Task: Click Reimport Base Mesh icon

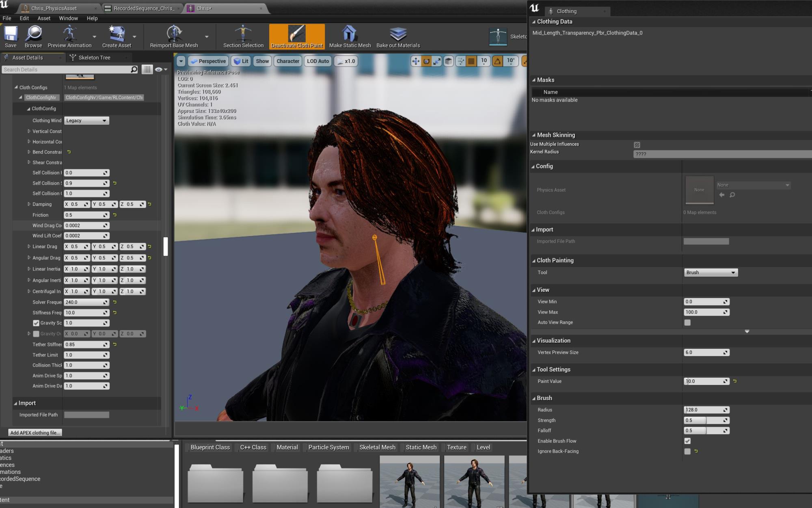Action: coord(174,37)
